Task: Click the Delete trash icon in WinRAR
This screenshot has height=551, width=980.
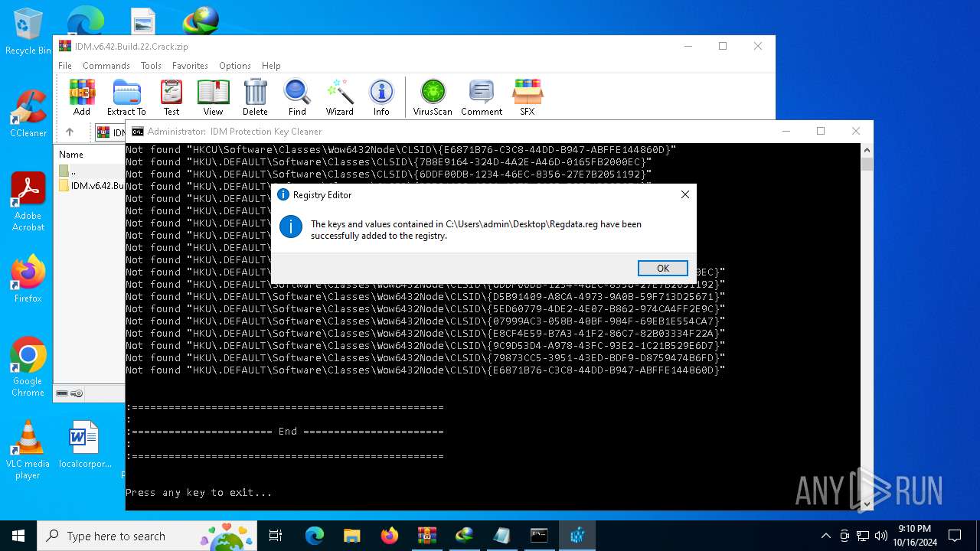Action: click(x=255, y=97)
